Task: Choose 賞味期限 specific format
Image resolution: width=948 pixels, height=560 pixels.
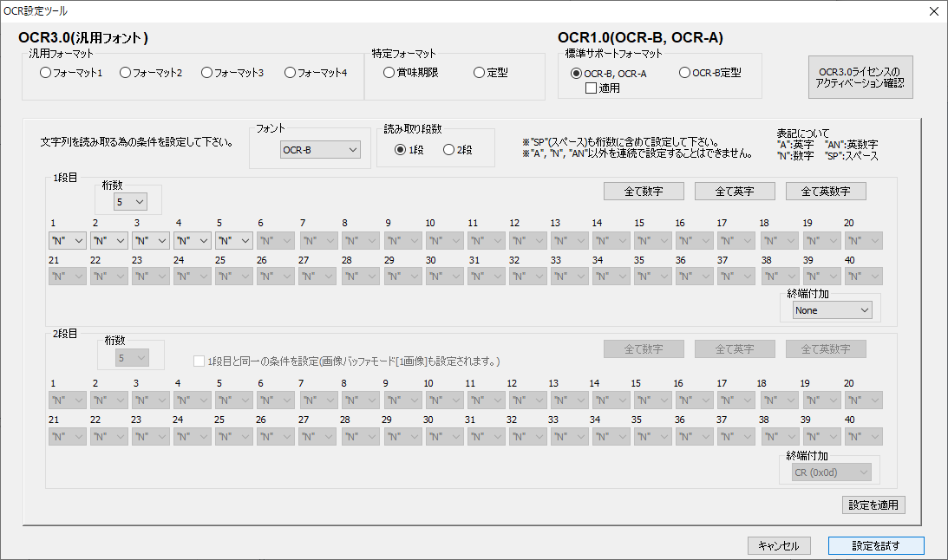Action: [389, 73]
